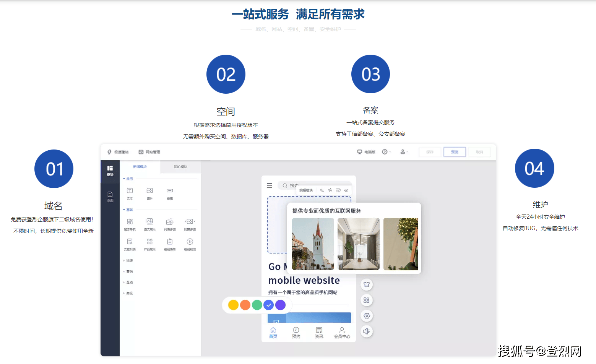The image size is (596, 364).
Task: Choose the 魔方导航 module icon
Action: tap(130, 222)
